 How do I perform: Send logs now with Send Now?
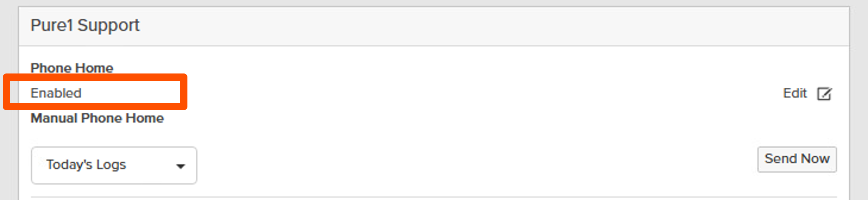[x=797, y=159]
